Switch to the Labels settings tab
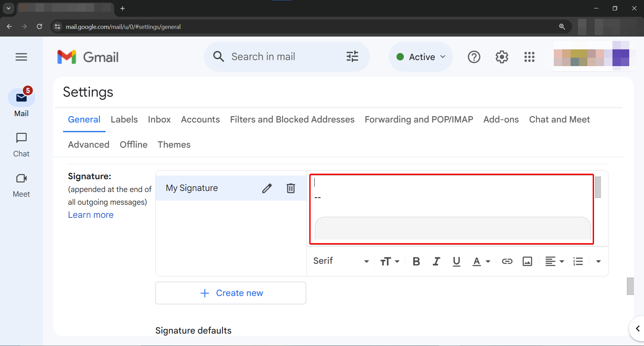The width and height of the screenshot is (644, 346). pos(124,119)
